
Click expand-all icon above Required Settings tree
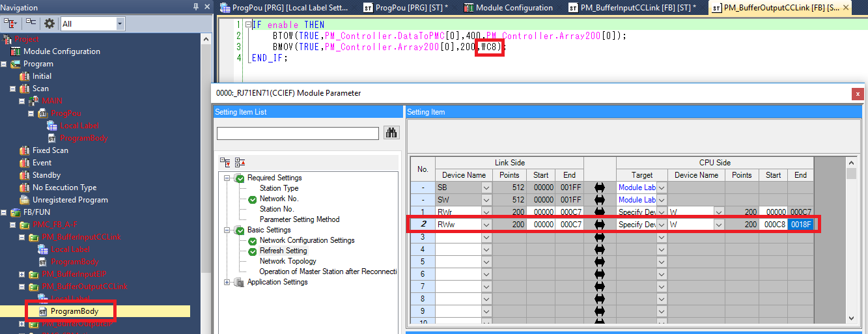coord(225,162)
